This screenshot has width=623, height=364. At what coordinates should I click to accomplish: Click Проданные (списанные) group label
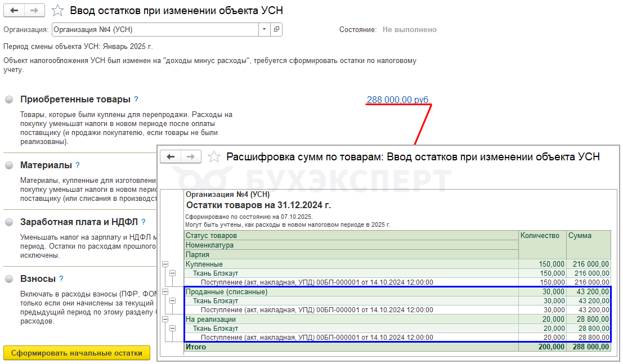[x=226, y=291]
